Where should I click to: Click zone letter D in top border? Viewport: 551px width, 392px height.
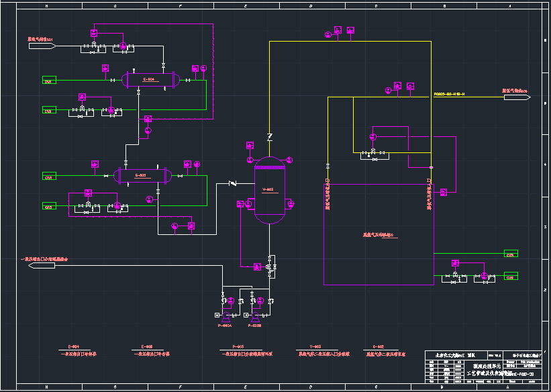pyautogui.click(x=311, y=6)
